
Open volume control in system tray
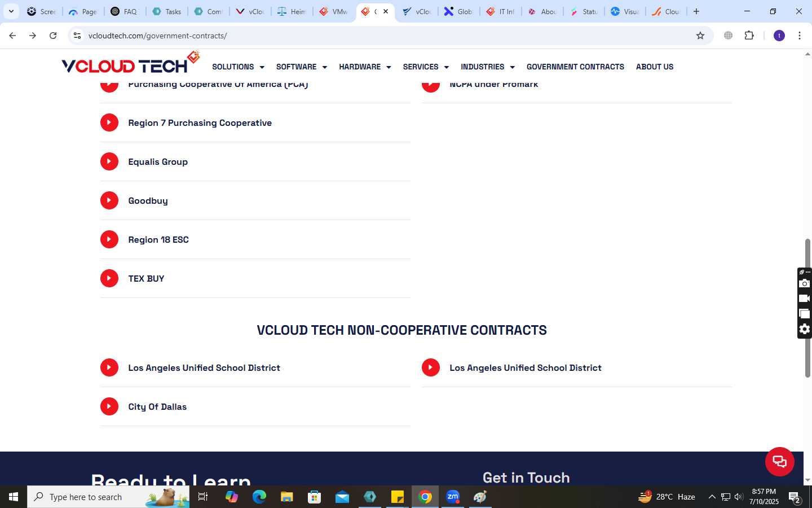[x=739, y=497]
